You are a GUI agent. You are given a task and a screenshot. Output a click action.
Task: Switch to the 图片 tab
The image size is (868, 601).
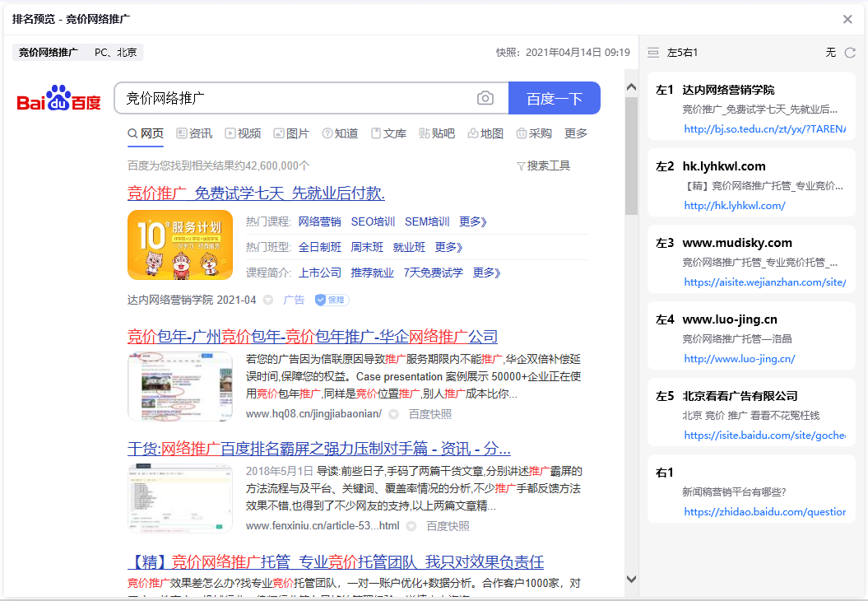[x=291, y=133]
